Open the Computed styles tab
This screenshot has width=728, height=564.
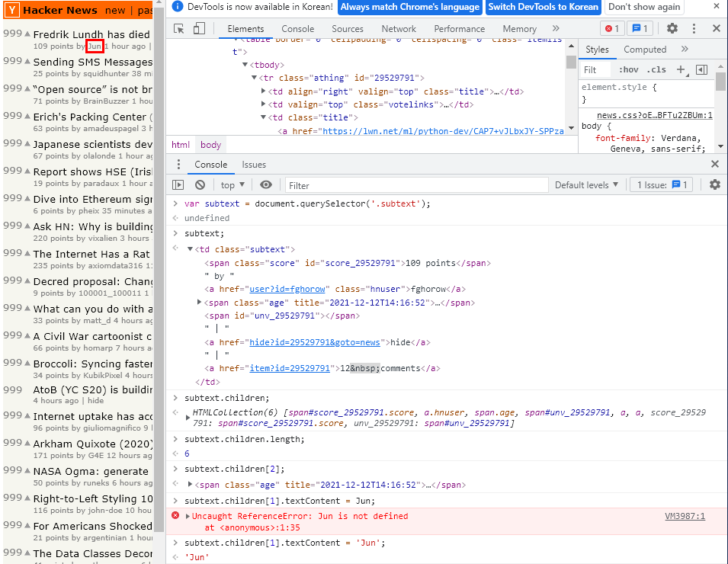(x=644, y=50)
